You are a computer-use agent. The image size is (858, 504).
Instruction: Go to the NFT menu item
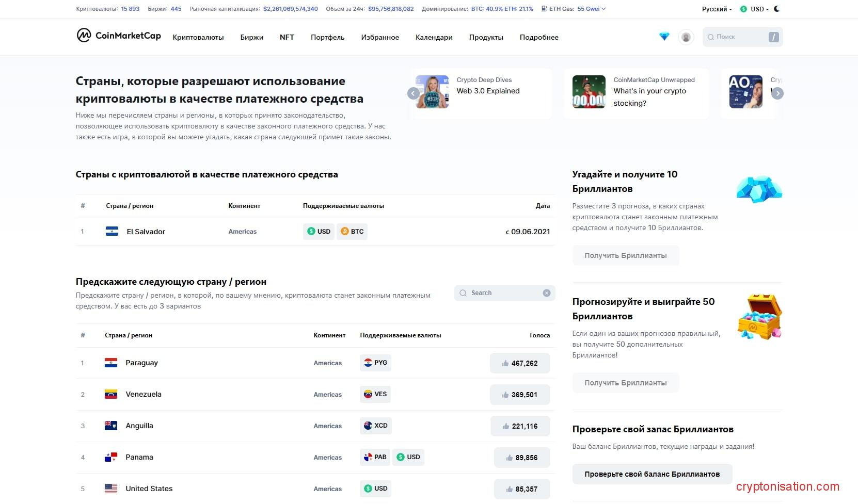(x=287, y=37)
